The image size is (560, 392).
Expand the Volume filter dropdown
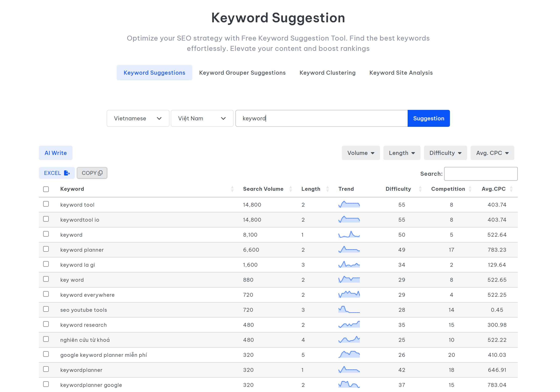(360, 153)
